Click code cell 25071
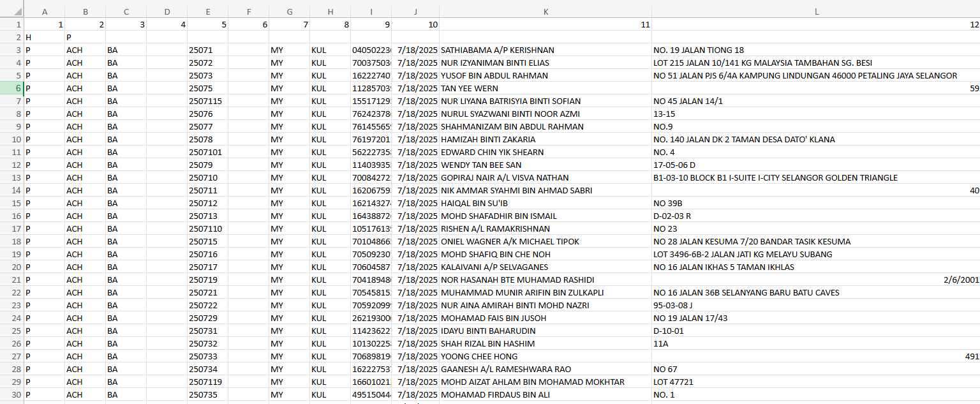This screenshot has width=980, height=404. [207, 50]
